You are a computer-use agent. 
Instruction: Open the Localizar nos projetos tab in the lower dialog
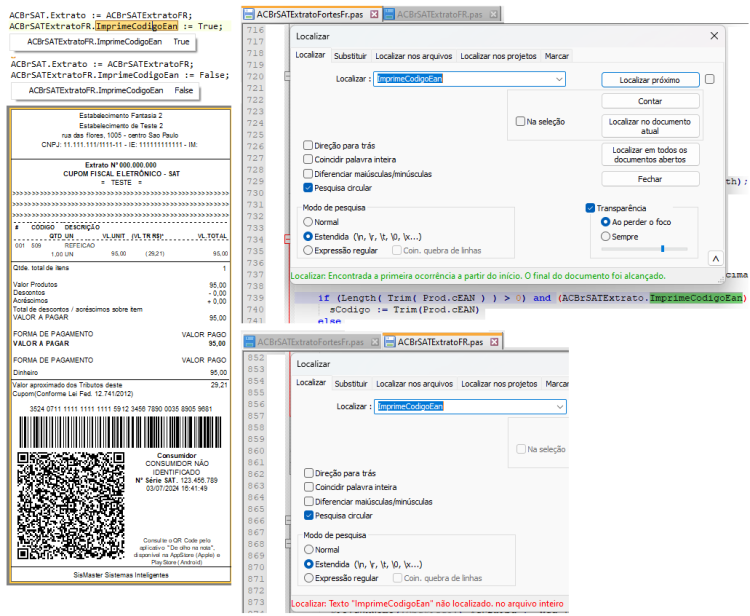point(499,384)
